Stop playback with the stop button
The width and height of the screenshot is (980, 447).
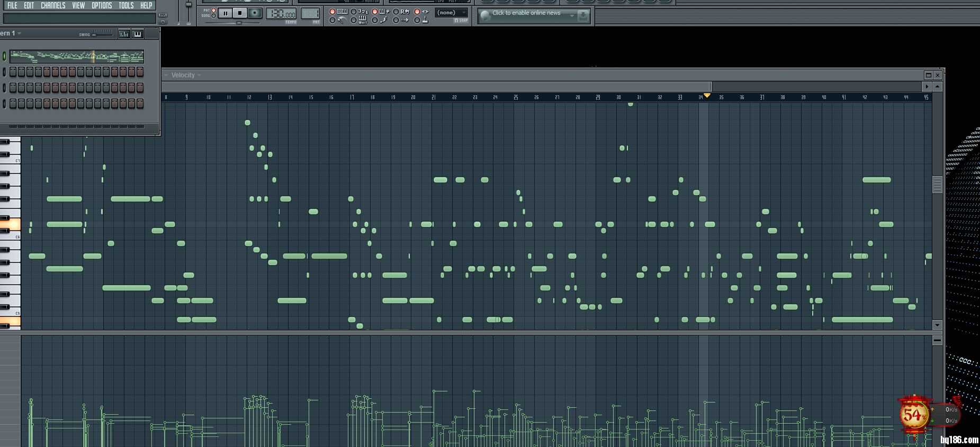pyautogui.click(x=240, y=13)
